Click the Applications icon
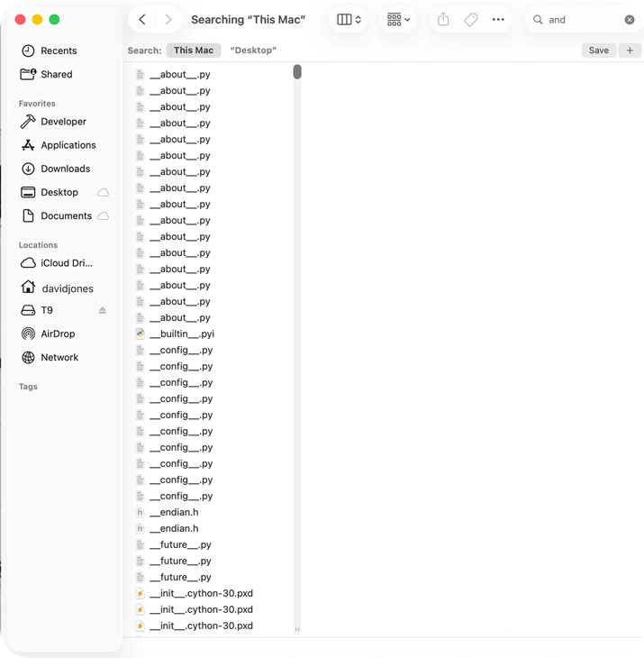Image resolution: width=644 pixels, height=658 pixels. pos(28,145)
